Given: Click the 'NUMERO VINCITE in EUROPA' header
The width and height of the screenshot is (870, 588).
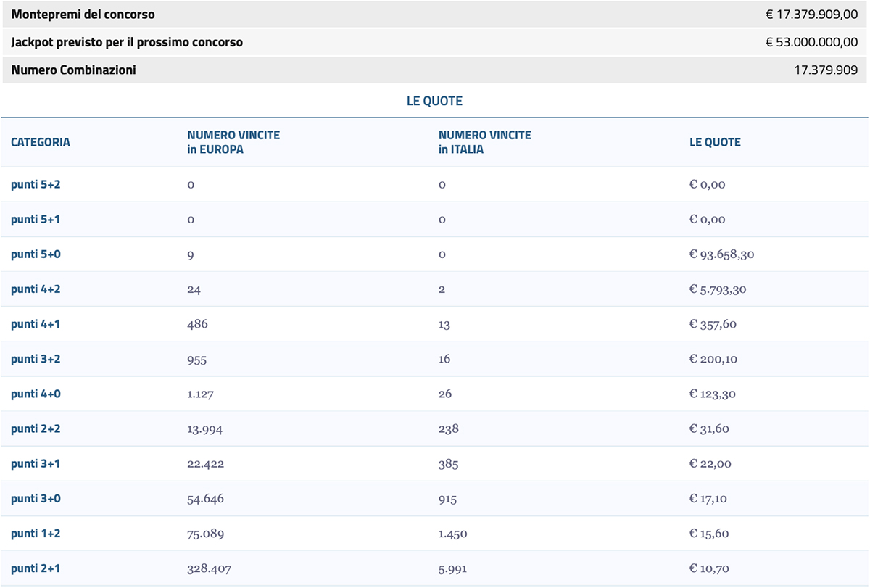Looking at the screenshot, I should click(233, 142).
